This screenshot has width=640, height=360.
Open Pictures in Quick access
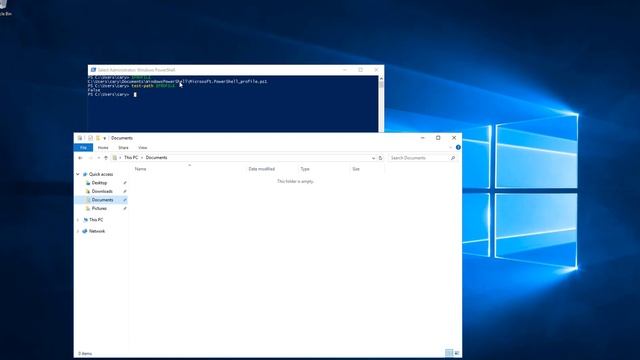(99, 209)
